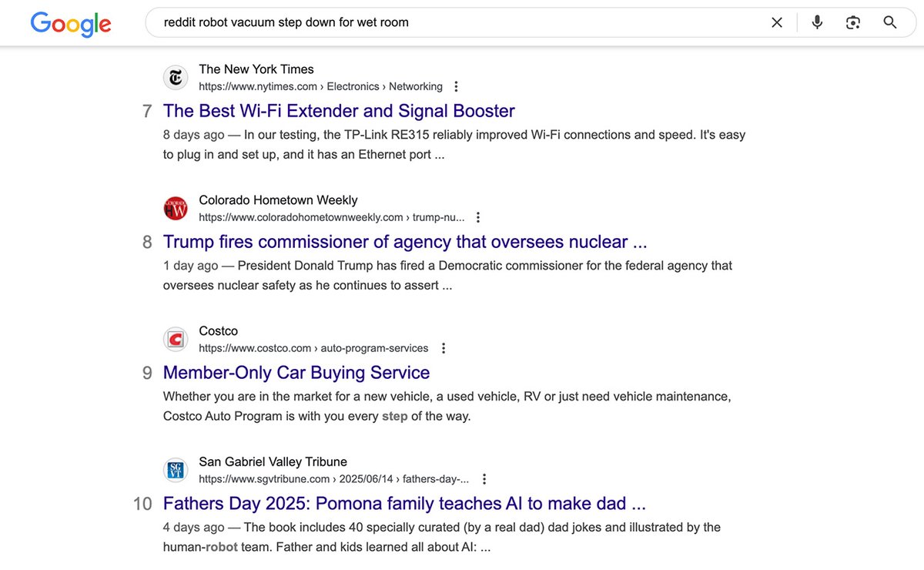Click the "40 specially curated" dad jokes snippet
Viewport: 924px width, 570px height.
click(442, 538)
